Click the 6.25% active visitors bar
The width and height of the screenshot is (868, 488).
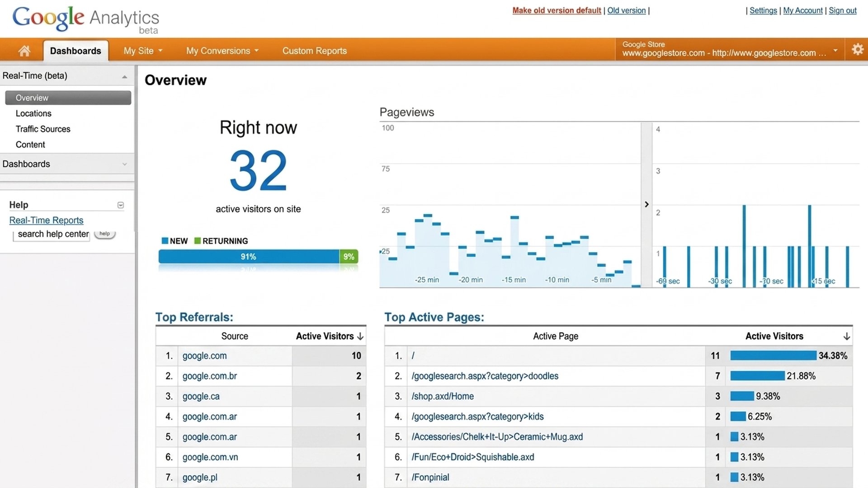point(738,417)
